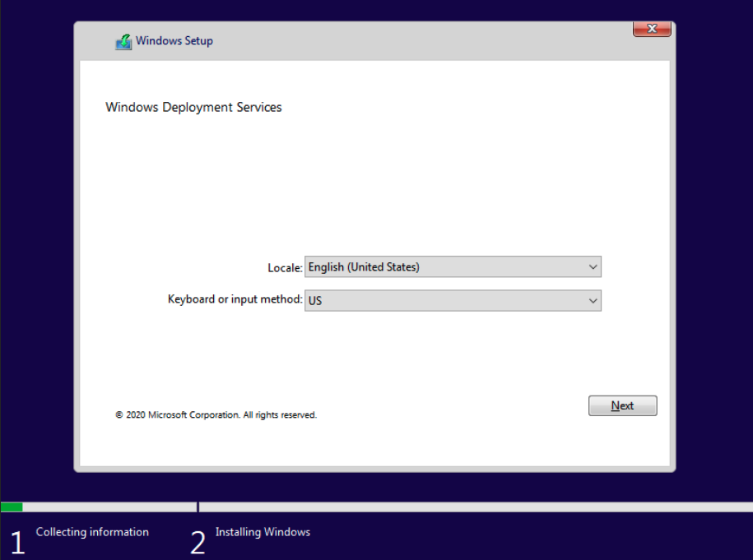Click the Next button
Viewport: 753px width, 560px height.
(x=622, y=405)
